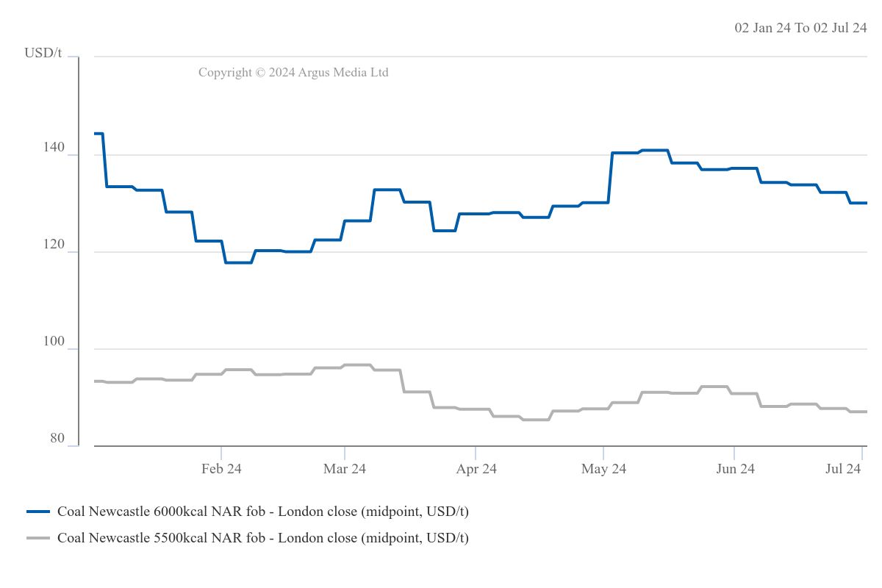Click the gray line's lowest point in April

535,420
